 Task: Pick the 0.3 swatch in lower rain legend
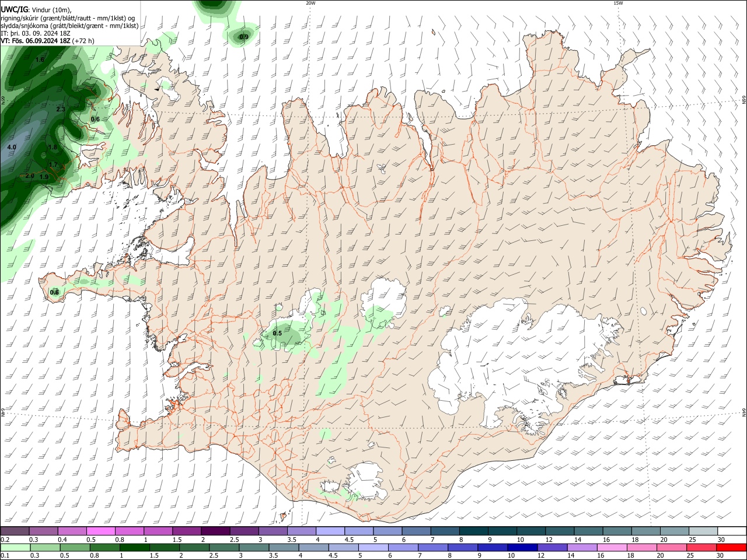pyautogui.click(x=45, y=547)
